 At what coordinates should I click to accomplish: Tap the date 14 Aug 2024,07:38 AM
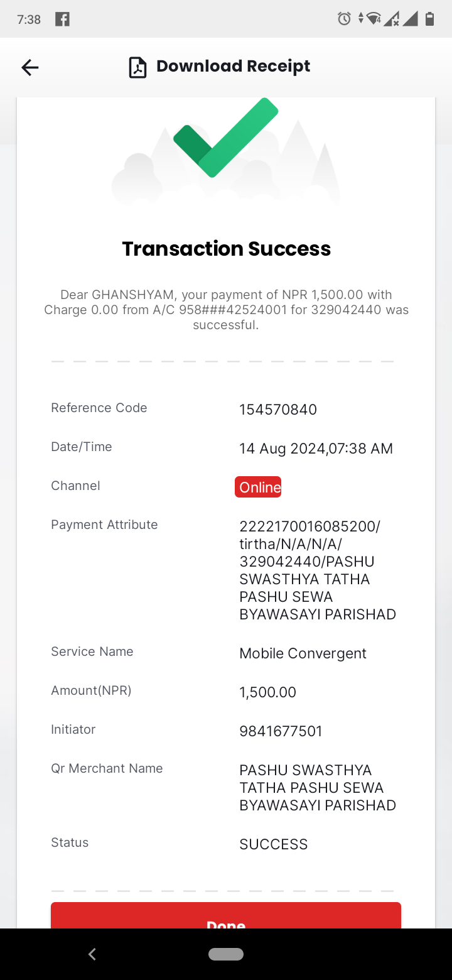click(x=316, y=449)
